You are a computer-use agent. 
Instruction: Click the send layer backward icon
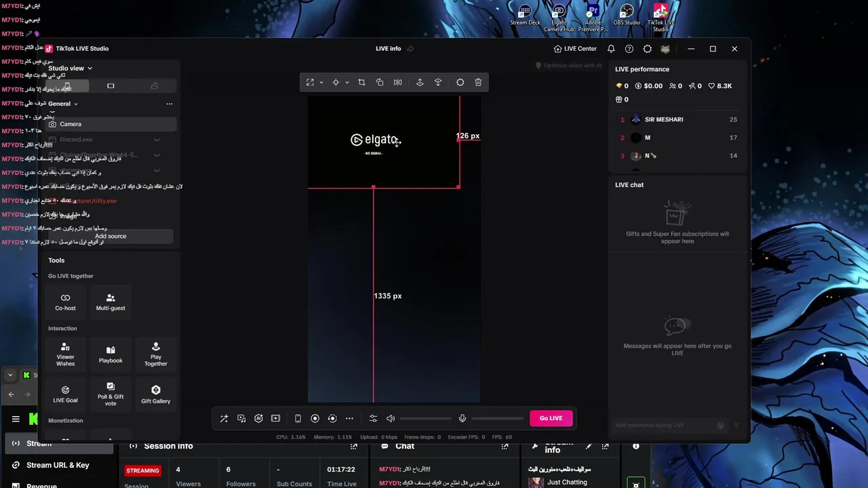click(x=438, y=83)
